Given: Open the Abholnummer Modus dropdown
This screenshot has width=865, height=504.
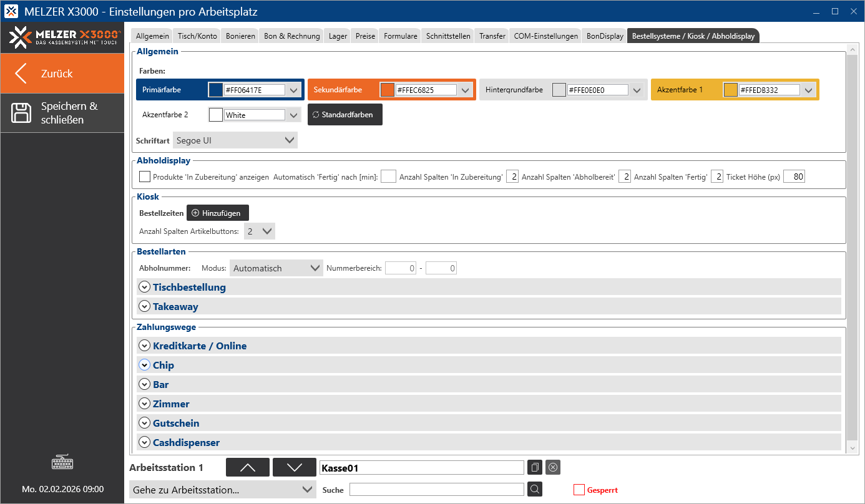Looking at the screenshot, I should [x=276, y=268].
